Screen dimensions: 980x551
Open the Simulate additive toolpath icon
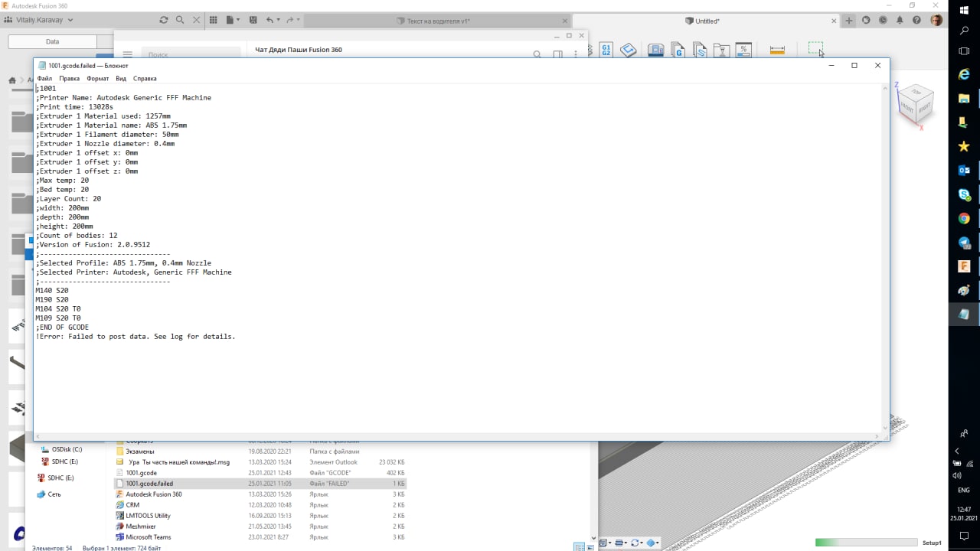pos(656,51)
